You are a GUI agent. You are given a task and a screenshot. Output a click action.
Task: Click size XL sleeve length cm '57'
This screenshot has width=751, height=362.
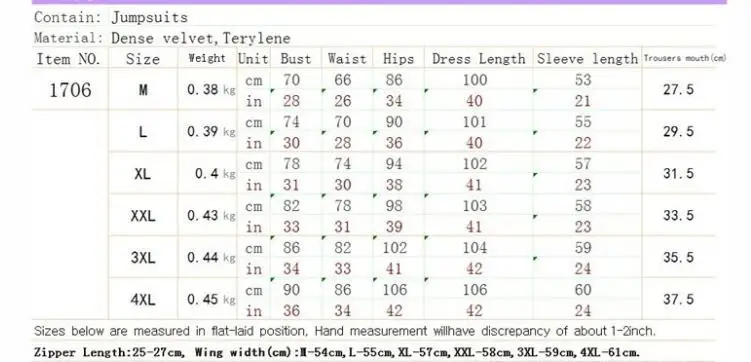coord(583,164)
